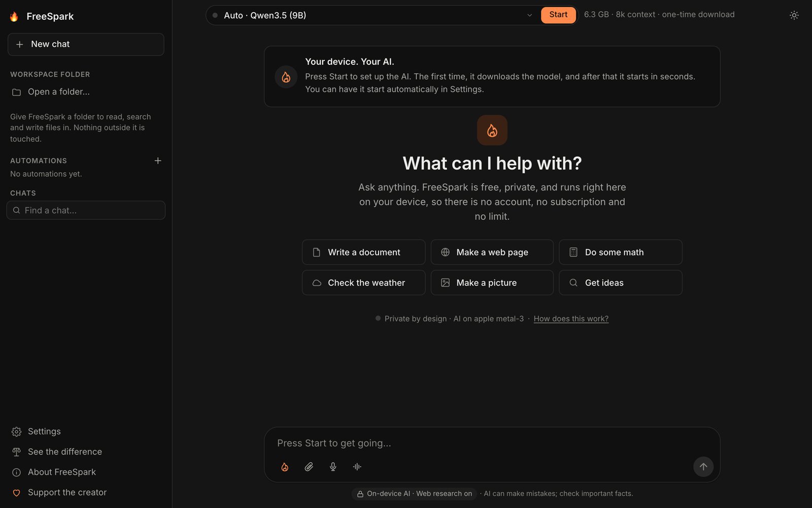Choose Check the weather suggestion
Screen dimensions: 812x508
point(363,282)
